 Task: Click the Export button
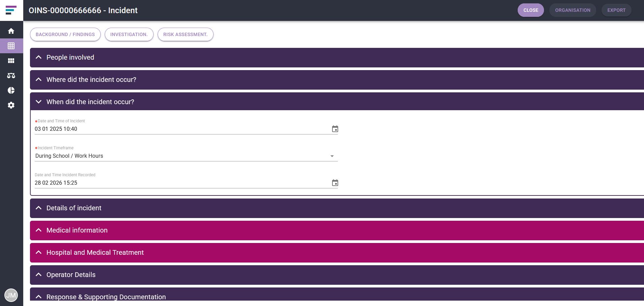pyautogui.click(x=616, y=10)
